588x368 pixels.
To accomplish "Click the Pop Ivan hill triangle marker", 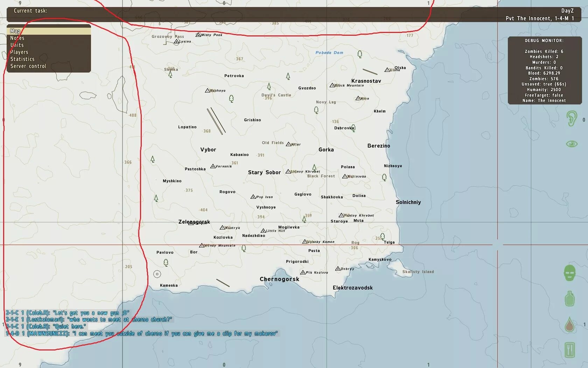I will point(253,197).
